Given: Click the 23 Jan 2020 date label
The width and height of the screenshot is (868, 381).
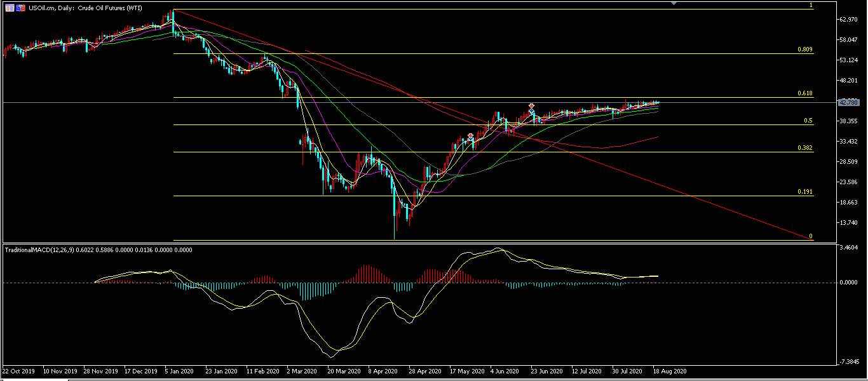Looking at the screenshot, I should pyautogui.click(x=220, y=371).
